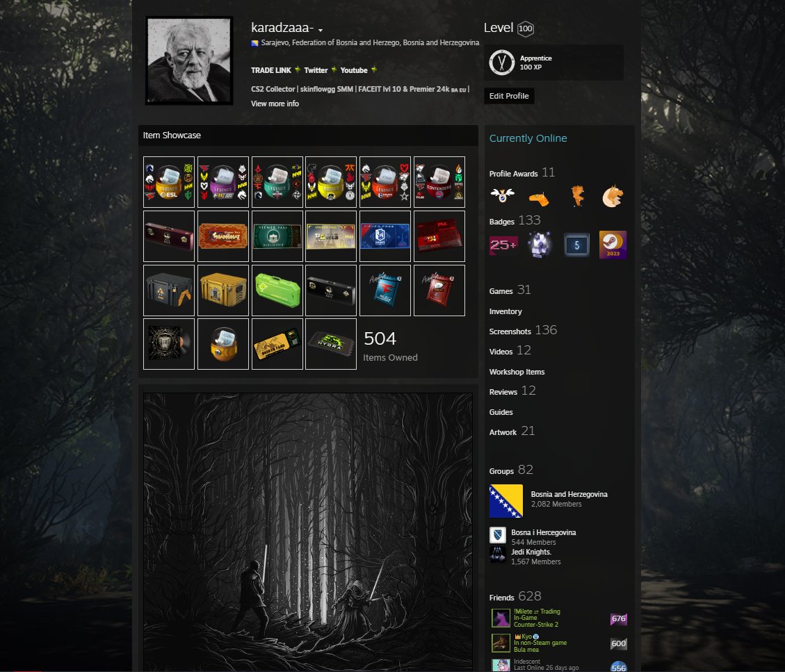
Task: Click the winged profile award icon
Action: pos(502,196)
